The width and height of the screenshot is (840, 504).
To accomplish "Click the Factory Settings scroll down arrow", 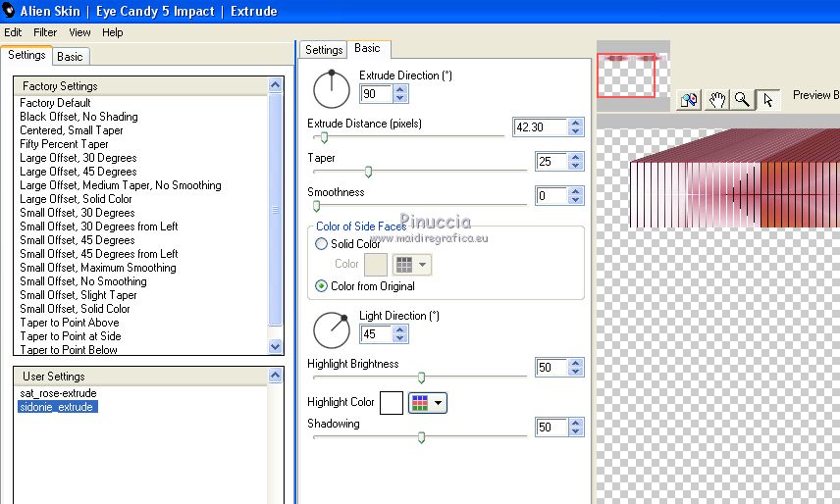I will point(276,346).
